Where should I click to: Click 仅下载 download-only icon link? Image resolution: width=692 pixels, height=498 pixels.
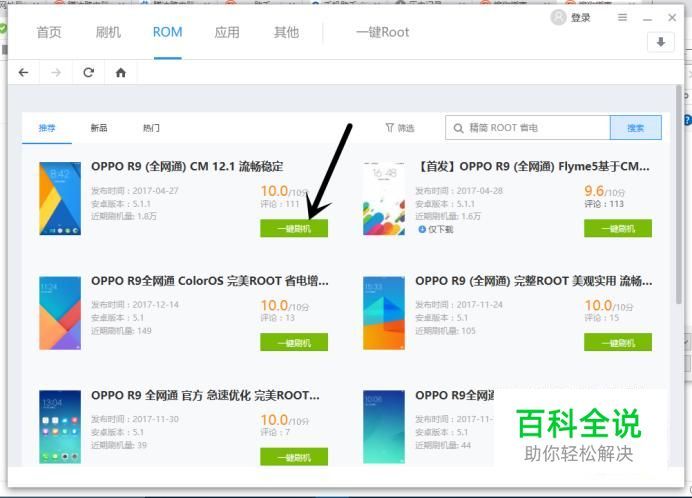coord(436,229)
